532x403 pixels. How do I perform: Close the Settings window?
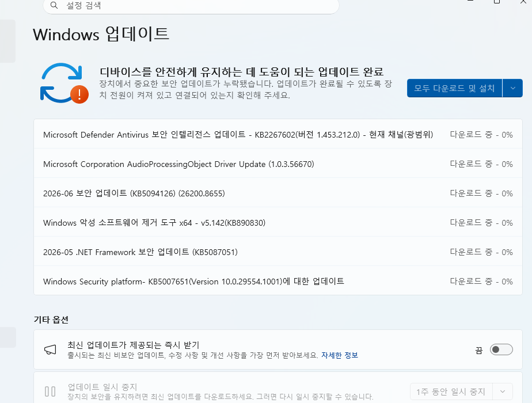(523, 2)
